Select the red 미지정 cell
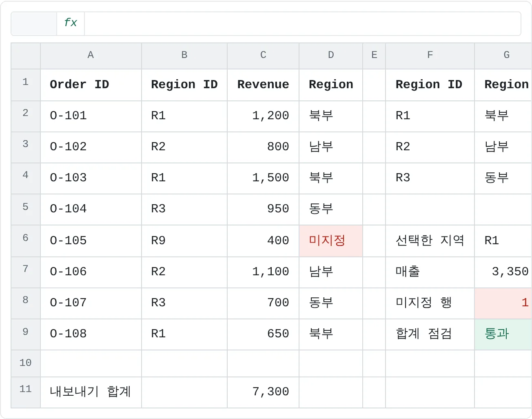 pyautogui.click(x=331, y=241)
